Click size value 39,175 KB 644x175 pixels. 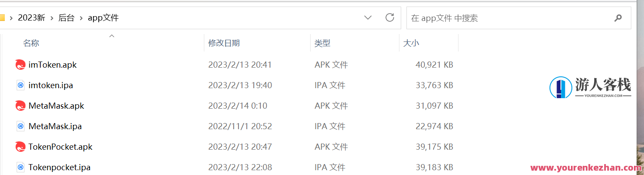(434, 147)
